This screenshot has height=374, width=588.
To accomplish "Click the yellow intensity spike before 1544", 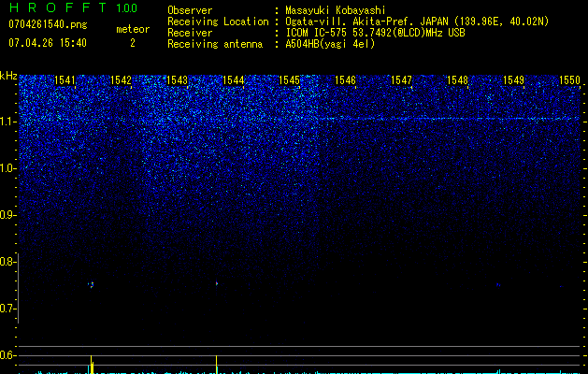I will pos(216,365).
